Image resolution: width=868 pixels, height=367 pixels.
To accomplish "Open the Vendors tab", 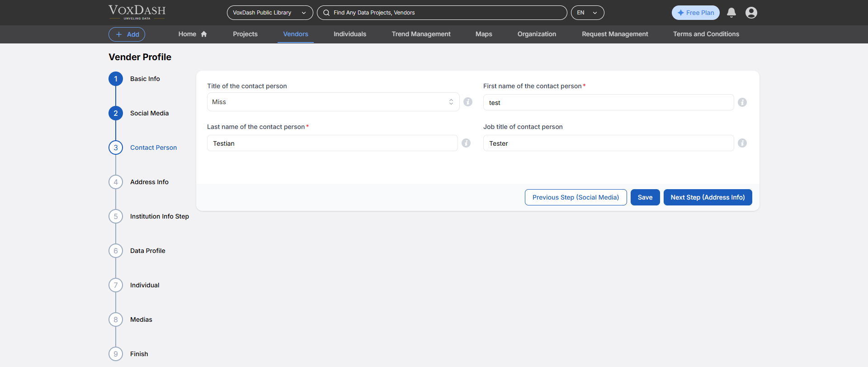I will pos(296,34).
